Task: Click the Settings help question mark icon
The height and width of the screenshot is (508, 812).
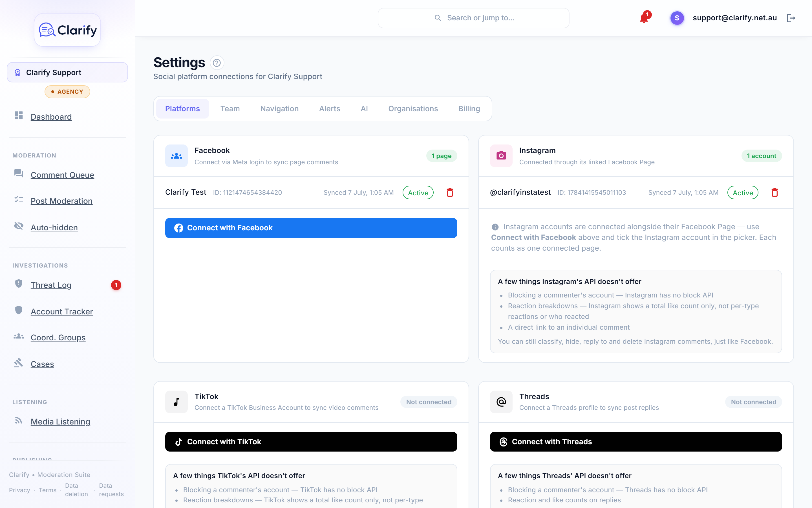Action: pos(217,63)
